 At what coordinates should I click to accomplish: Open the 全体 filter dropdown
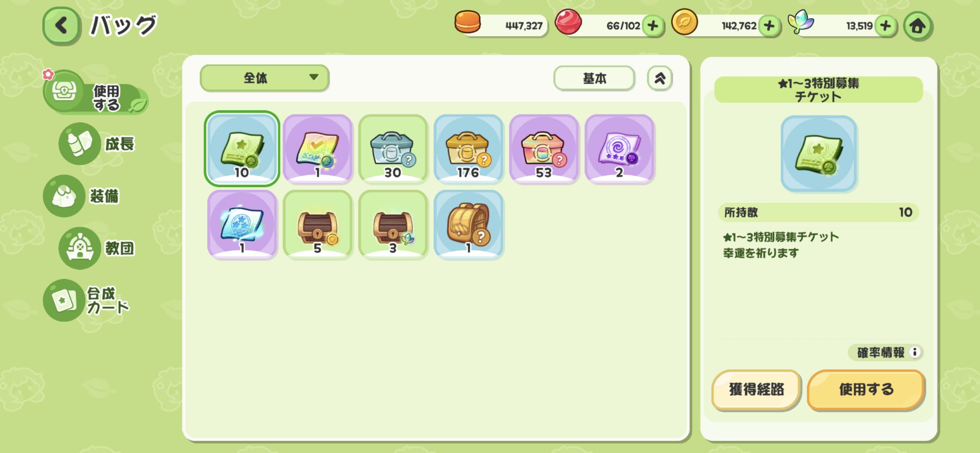pos(264,78)
